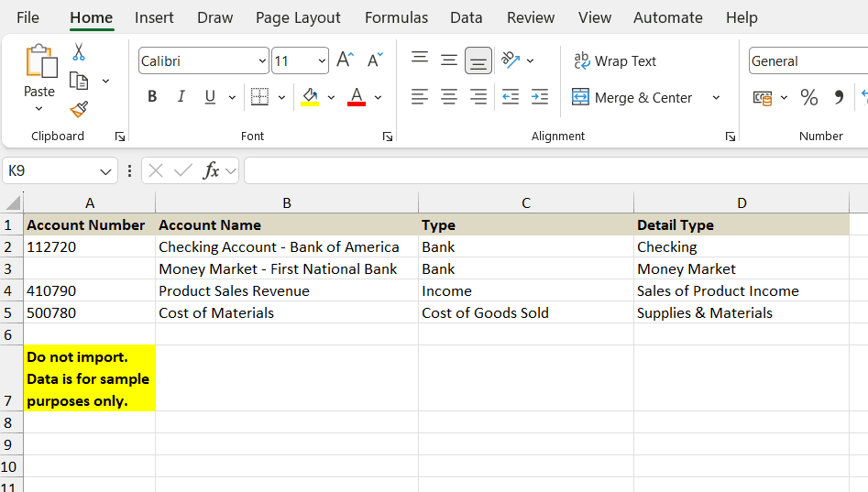
Task: Switch to the Insert tab
Action: pos(154,17)
